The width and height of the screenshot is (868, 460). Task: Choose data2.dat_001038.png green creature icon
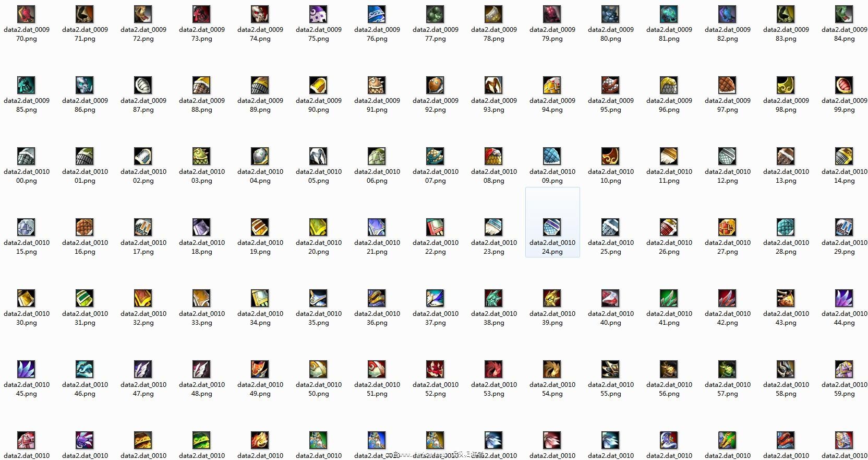coord(493,298)
